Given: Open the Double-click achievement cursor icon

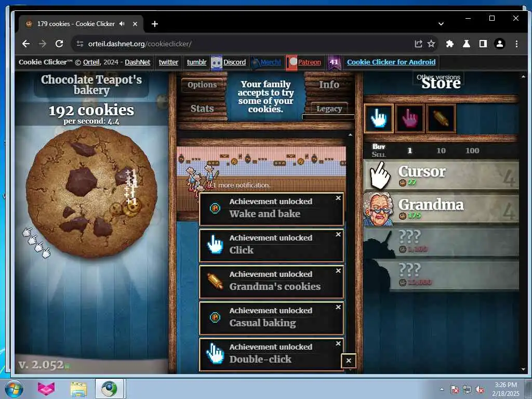Looking at the screenshot, I should pos(215,354).
